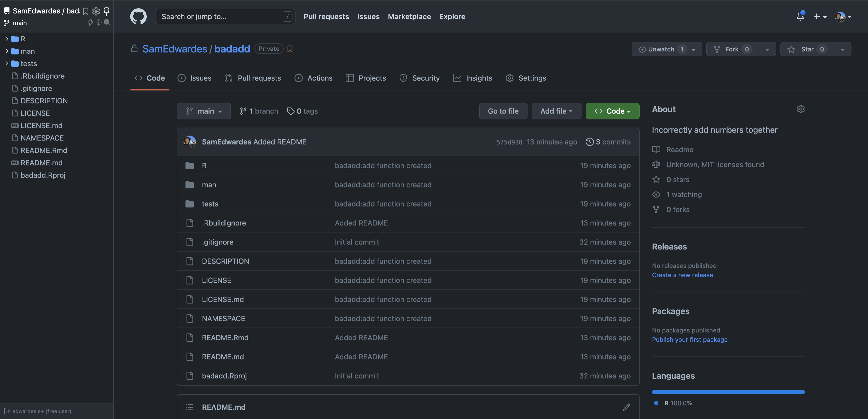The width and height of the screenshot is (868, 419).
Task: Click the bookmark icon beside Private badge
Action: click(290, 49)
